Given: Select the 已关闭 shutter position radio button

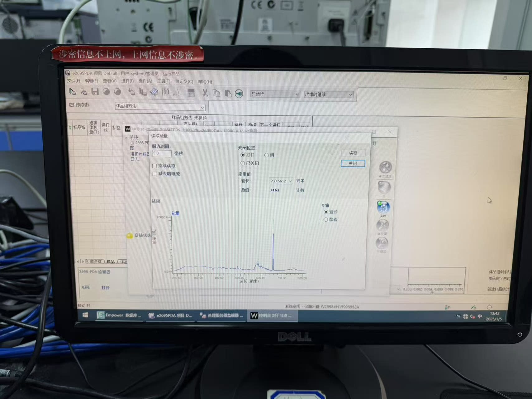Looking at the screenshot, I should click(243, 163).
